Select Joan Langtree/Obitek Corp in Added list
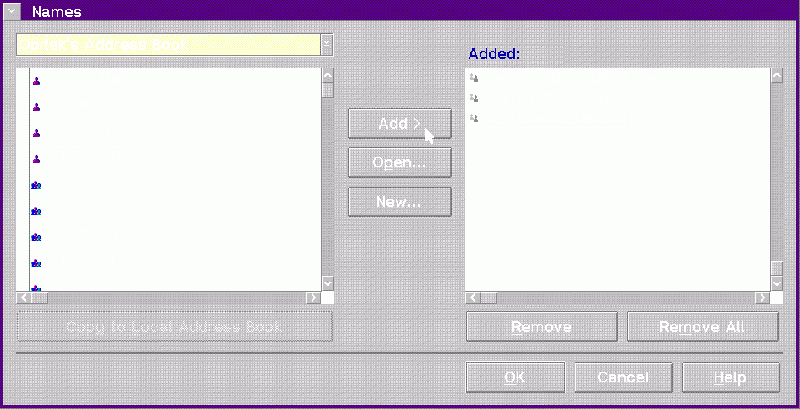800x409 pixels. click(x=564, y=98)
